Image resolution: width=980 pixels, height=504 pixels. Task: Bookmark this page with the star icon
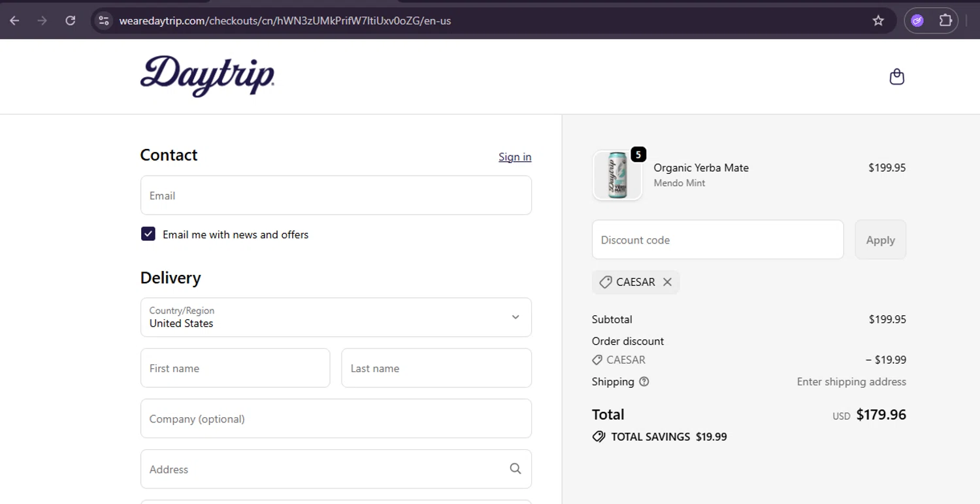(878, 20)
